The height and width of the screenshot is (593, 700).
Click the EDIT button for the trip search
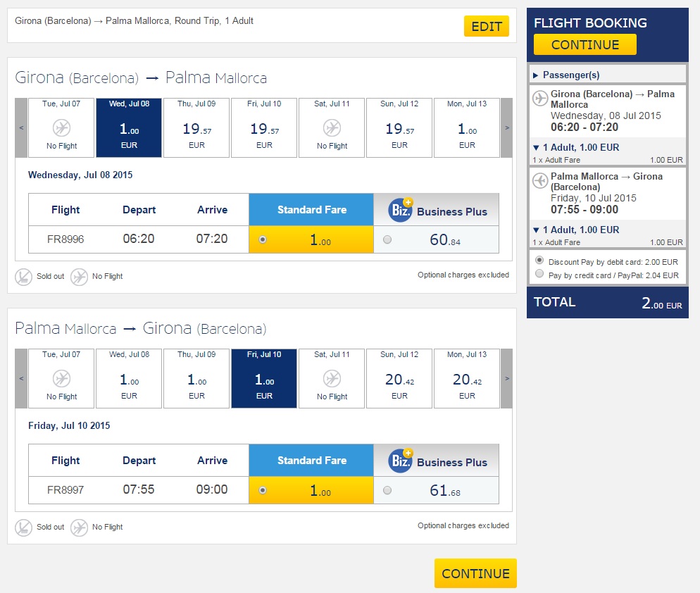(x=487, y=26)
